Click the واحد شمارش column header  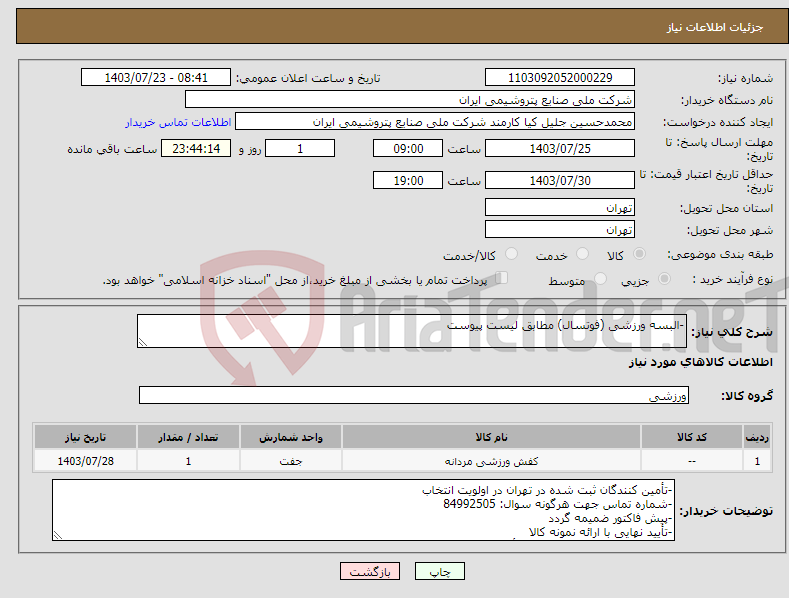tap(291, 437)
